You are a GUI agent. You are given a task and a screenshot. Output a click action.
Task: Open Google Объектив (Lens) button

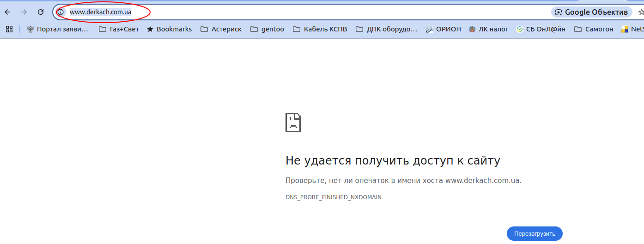pyautogui.click(x=591, y=12)
